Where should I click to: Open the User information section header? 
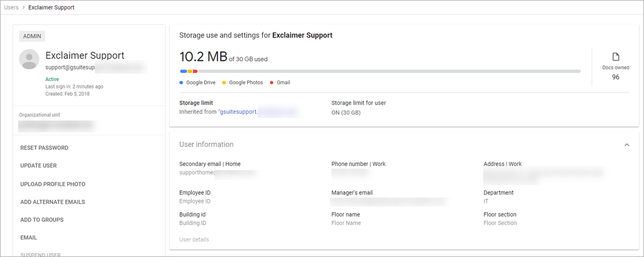coord(206,145)
